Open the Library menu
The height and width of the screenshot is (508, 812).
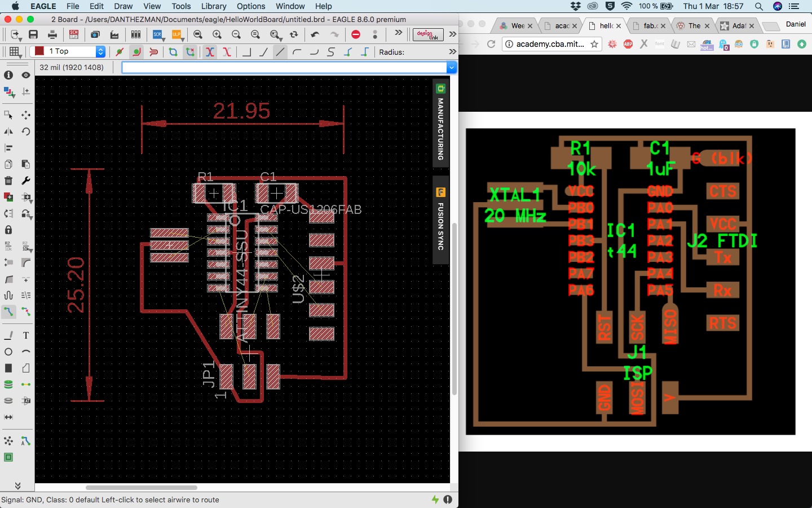pyautogui.click(x=214, y=6)
